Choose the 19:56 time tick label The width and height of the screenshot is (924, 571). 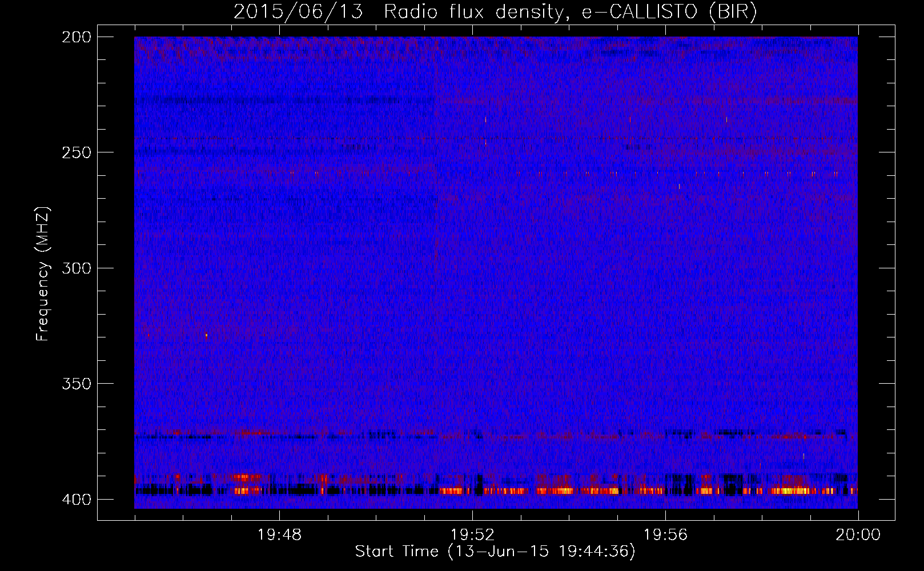pyautogui.click(x=665, y=535)
